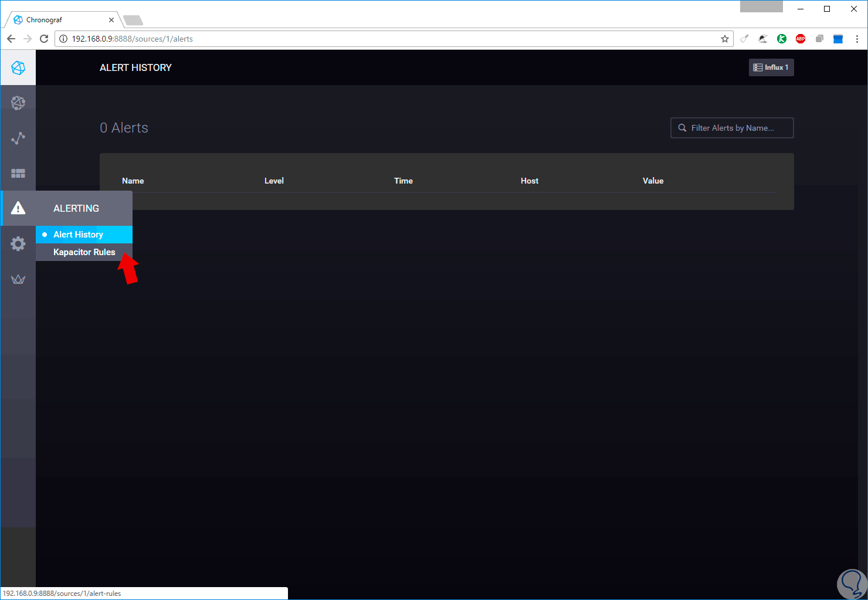The image size is (868, 600).
Task: Open Kapacitor Rules menu item
Action: coord(84,252)
